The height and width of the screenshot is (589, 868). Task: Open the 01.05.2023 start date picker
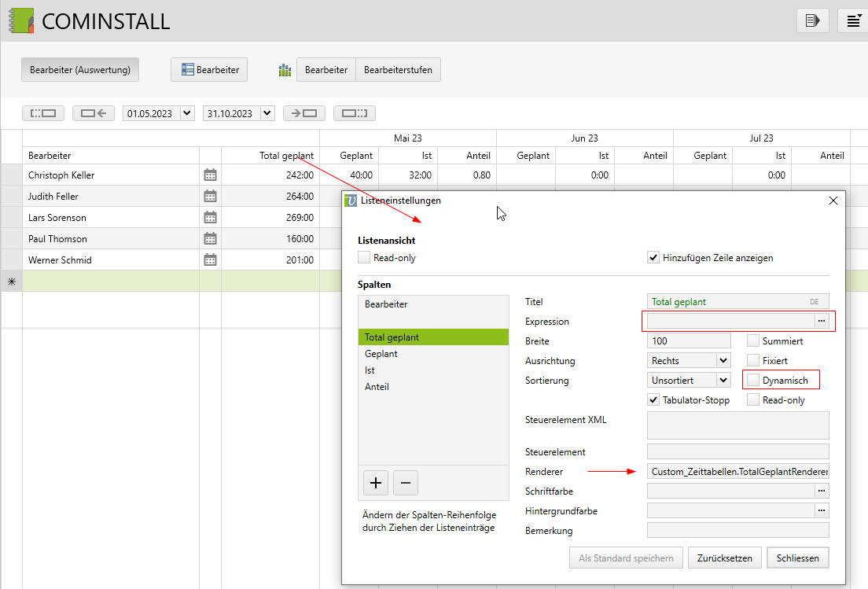[187, 113]
